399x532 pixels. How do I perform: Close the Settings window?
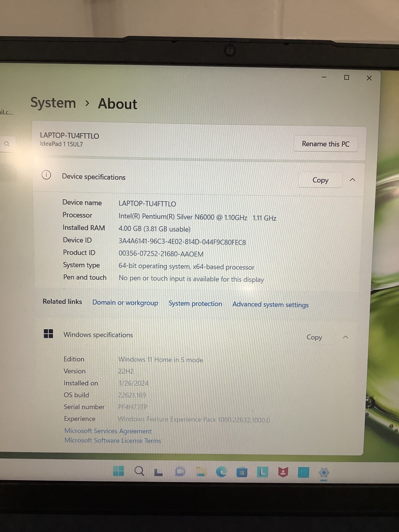(x=369, y=78)
